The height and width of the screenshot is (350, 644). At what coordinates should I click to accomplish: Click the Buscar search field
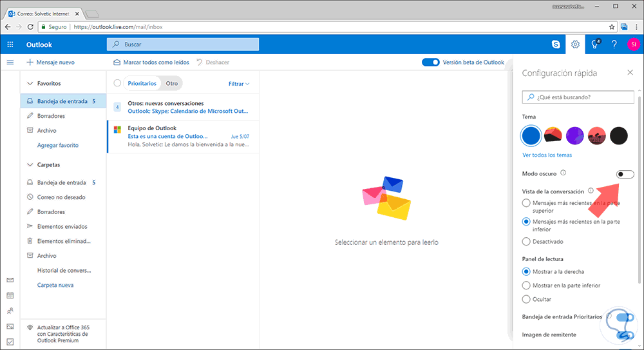tap(183, 44)
